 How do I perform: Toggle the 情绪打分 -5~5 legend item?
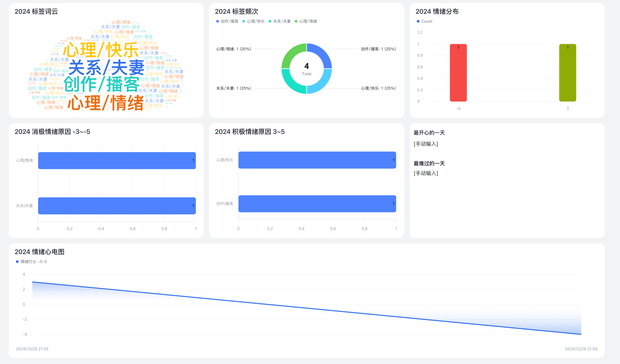coord(31,262)
